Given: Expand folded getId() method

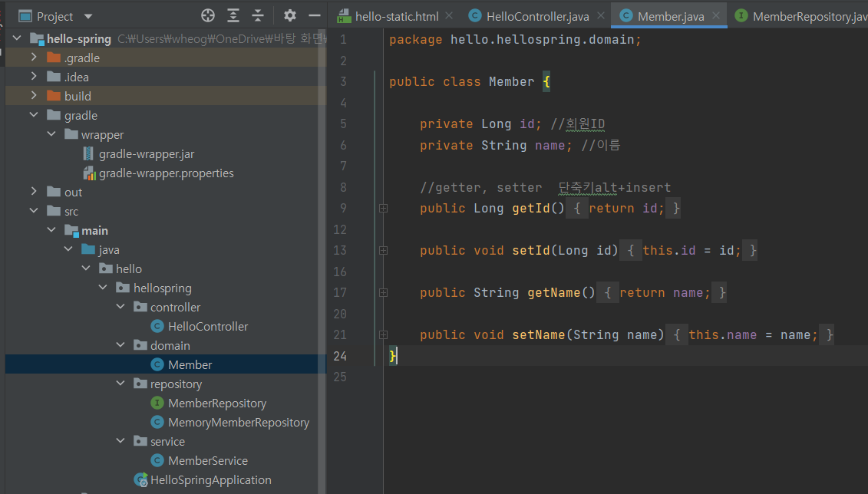Looking at the screenshot, I should click(383, 209).
